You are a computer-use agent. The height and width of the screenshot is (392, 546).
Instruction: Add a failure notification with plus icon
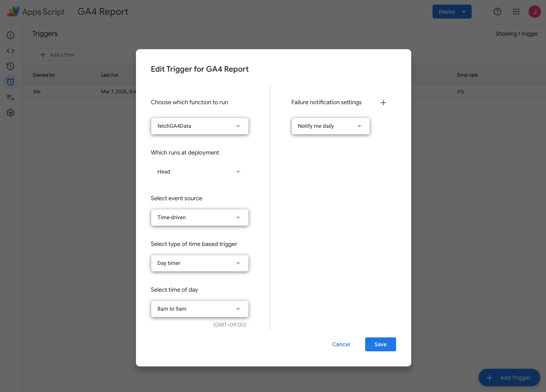(383, 103)
